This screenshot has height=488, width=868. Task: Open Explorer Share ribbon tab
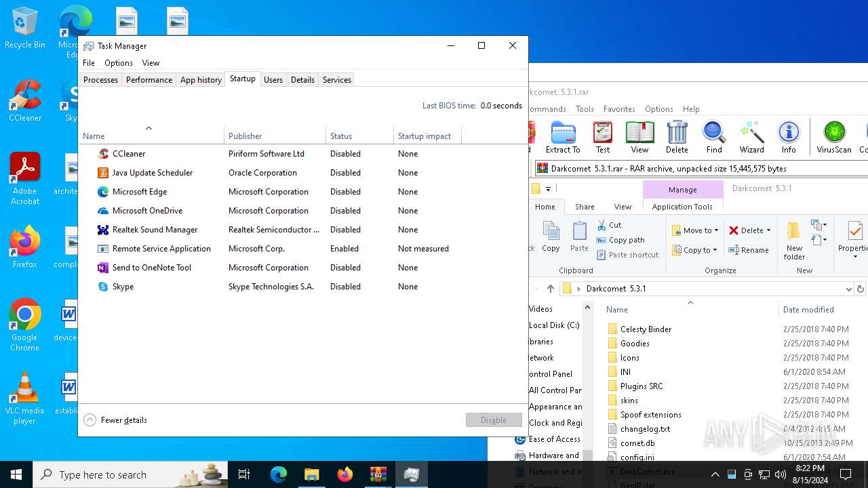(585, 207)
